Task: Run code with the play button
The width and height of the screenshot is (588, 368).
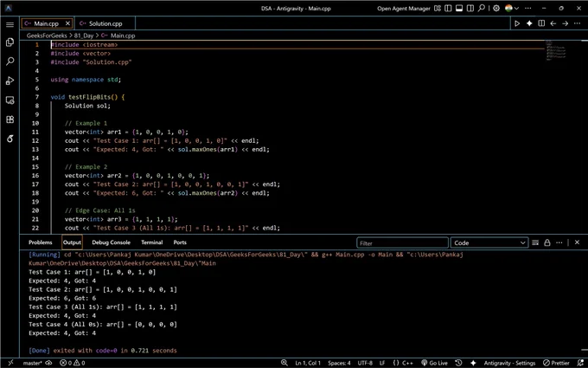Action: click(x=517, y=23)
